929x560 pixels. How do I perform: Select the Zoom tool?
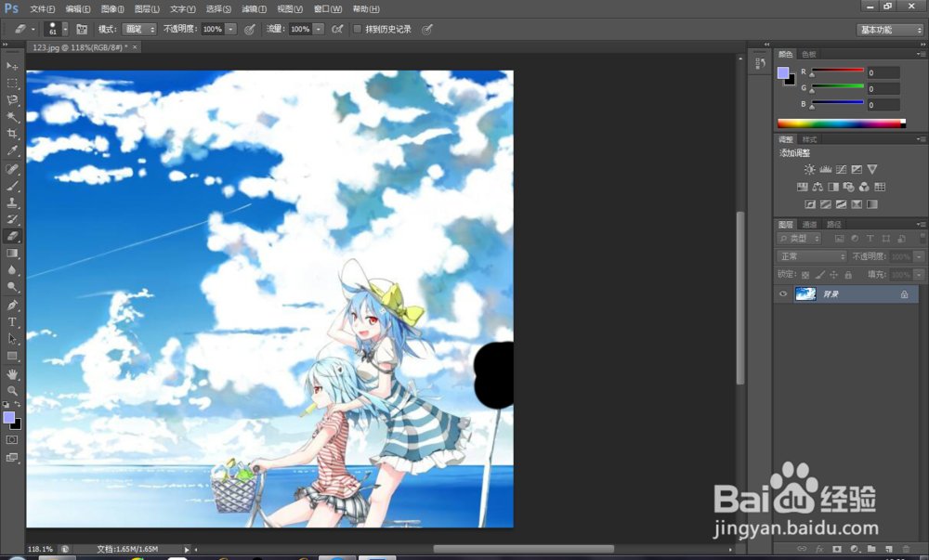pos(12,391)
